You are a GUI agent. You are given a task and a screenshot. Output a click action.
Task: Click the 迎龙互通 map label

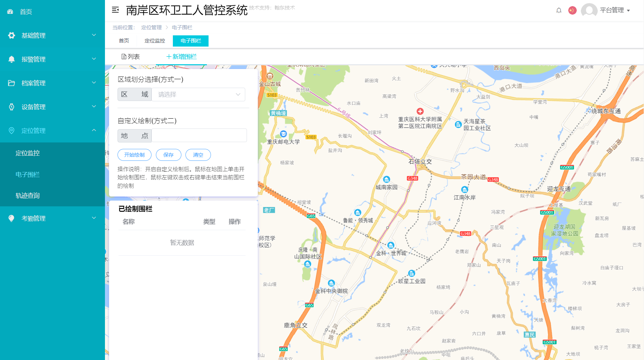[x=559, y=189]
